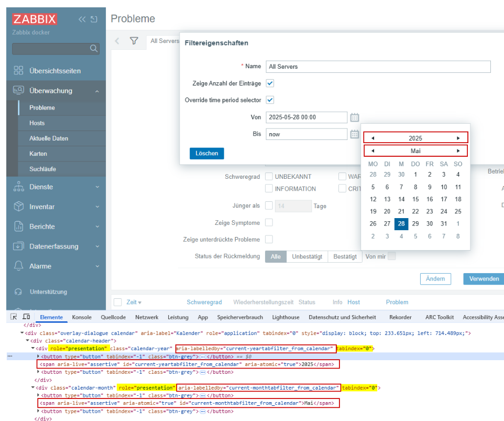Click the filter funnel icon
Image resolution: width=504 pixels, height=421 pixels.
pyautogui.click(x=134, y=41)
